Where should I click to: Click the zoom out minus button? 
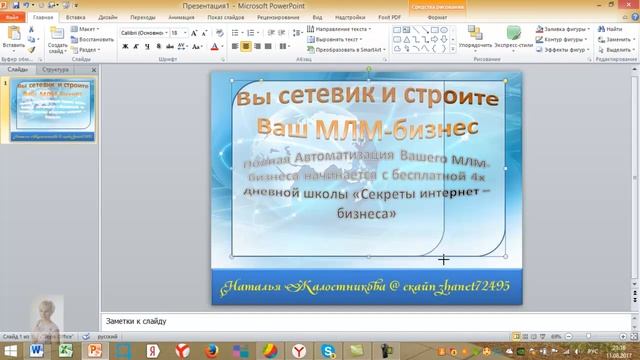tap(568, 337)
